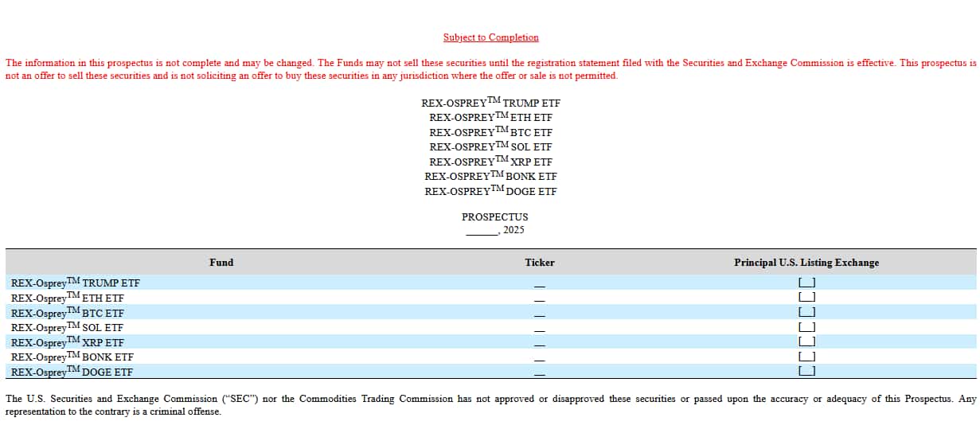This screenshot has height=433, width=980.
Task: Click the blank ticker for TRUMP ETF row
Action: tap(540, 285)
